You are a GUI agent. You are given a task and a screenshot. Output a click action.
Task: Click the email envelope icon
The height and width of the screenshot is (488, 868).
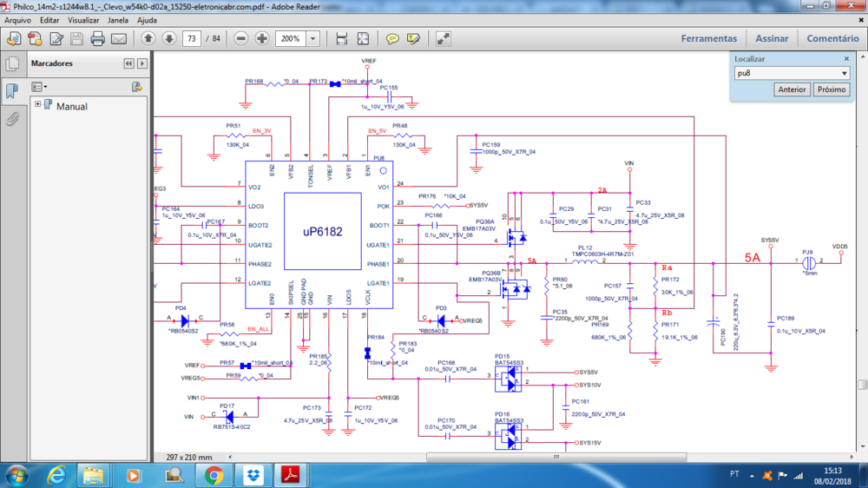pyautogui.click(x=119, y=39)
